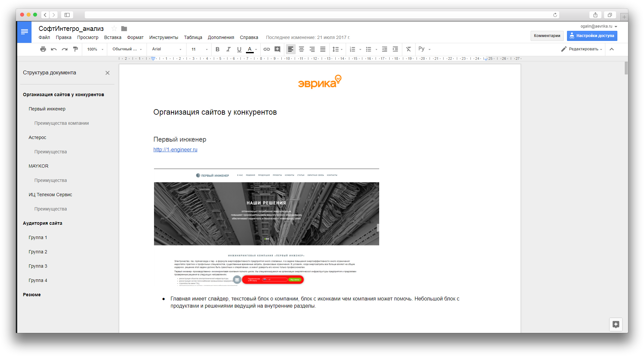Move document with the folder icon

pos(124,29)
